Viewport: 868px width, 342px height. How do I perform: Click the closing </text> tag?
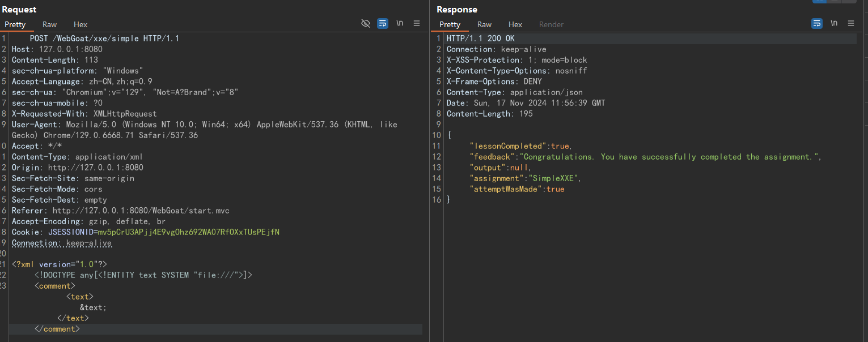pos(73,318)
